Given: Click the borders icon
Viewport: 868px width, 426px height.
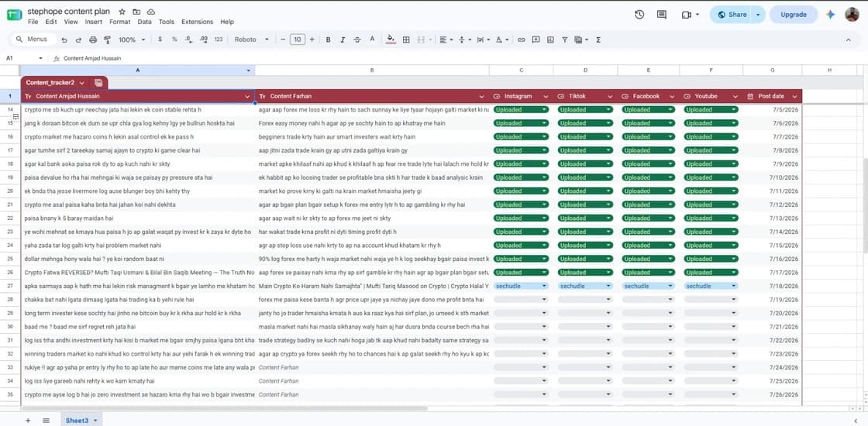Looking at the screenshot, I should coord(406,40).
